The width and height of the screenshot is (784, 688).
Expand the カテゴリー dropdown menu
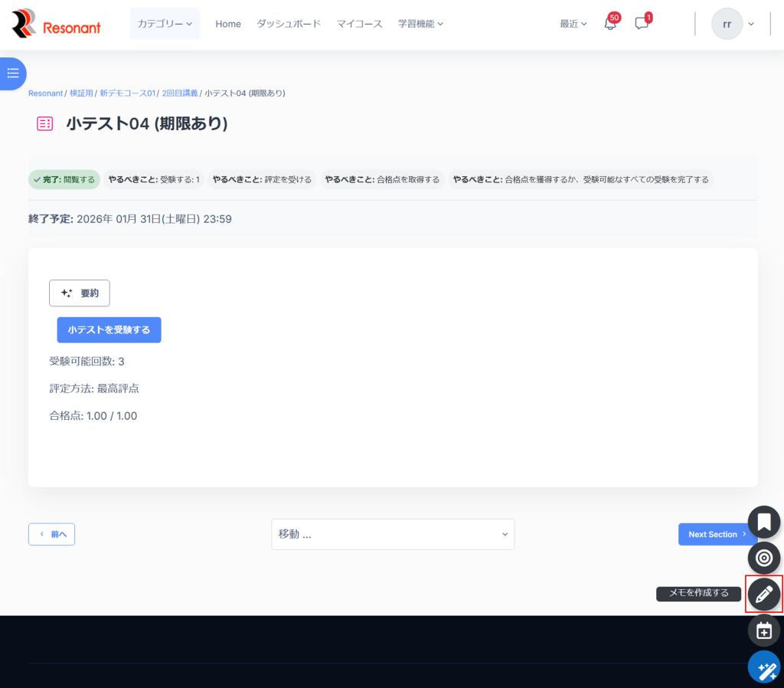(165, 24)
